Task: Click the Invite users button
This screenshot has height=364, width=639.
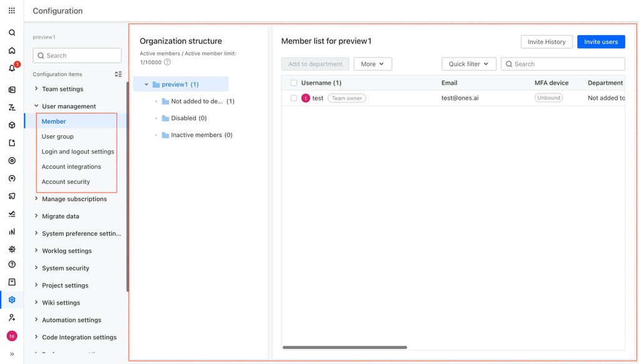Action: pos(601,42)
